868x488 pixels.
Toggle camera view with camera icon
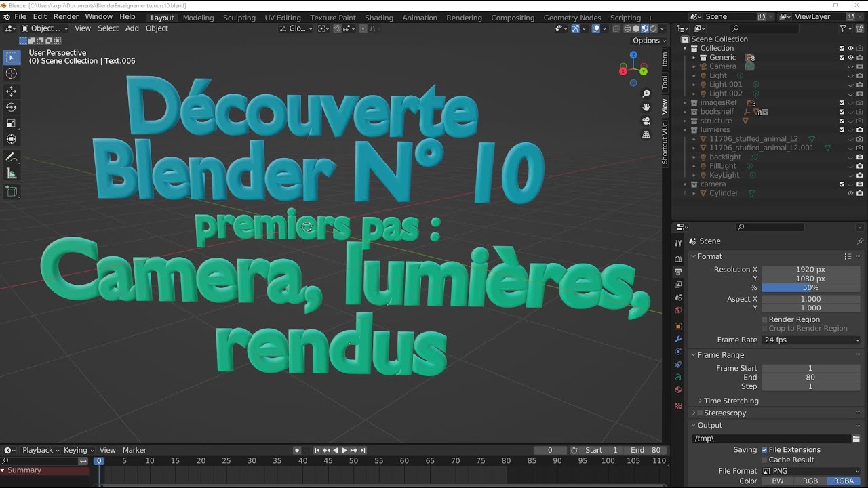[646, 121]
